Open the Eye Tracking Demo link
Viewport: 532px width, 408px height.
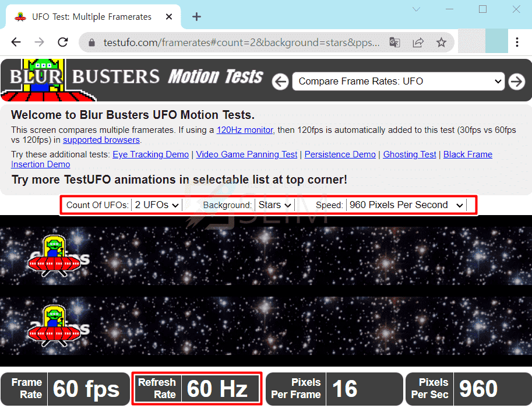click(x=151, y=154)
